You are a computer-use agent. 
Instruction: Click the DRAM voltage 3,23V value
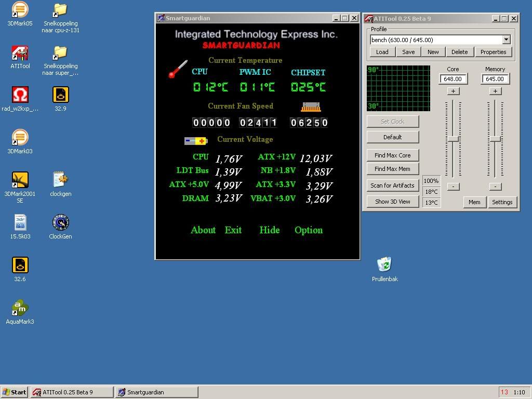click(229, 198)
